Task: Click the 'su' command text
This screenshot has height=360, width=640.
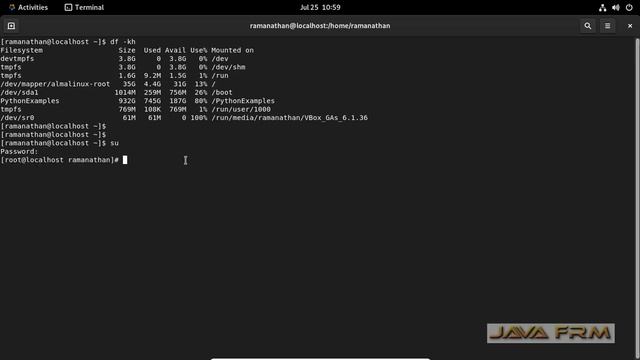Action: 114,143
